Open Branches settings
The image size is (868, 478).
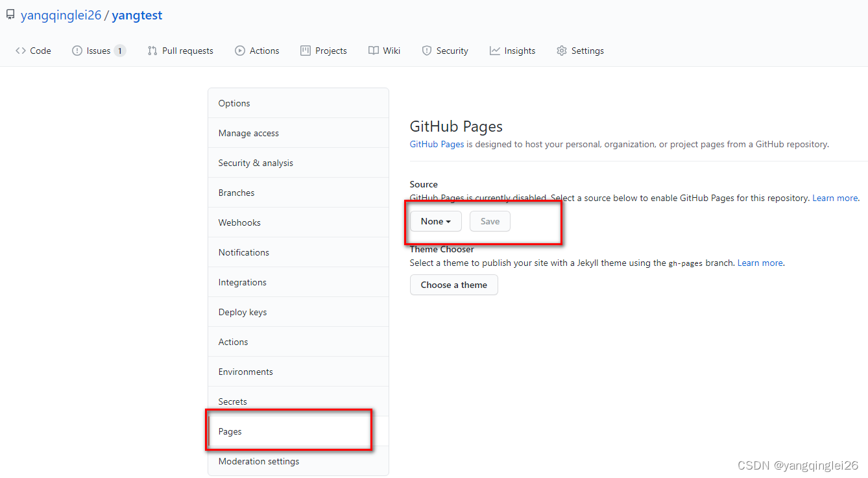[x=298, y=193]
